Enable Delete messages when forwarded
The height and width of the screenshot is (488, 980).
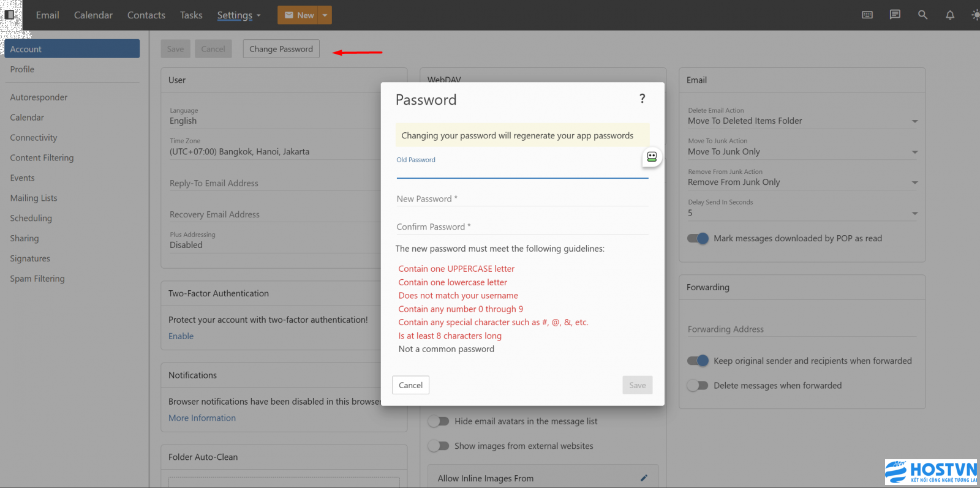click(698, 385)
